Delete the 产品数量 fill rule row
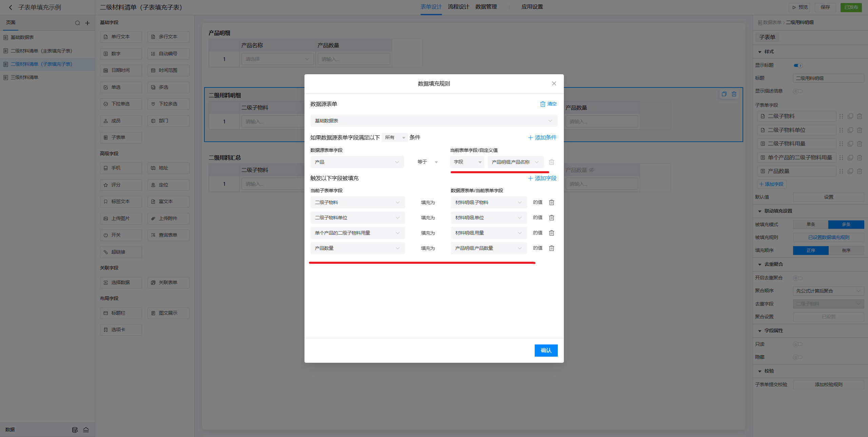The image size is (868, 437). 552,248
